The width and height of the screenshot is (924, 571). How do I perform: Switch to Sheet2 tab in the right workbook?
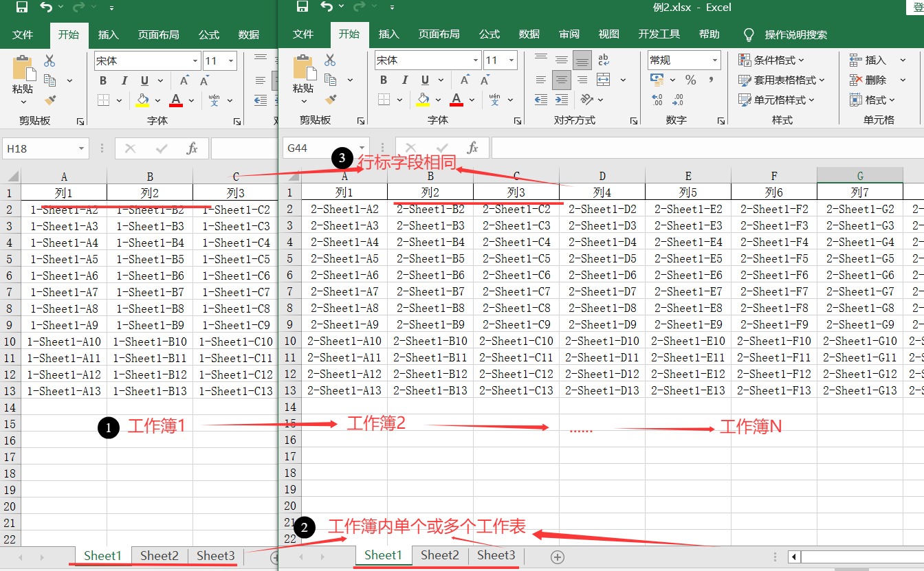click(440, 555)
